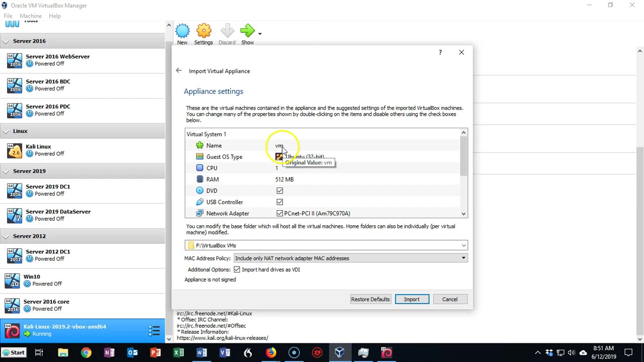Toggle Import hard drives as VDI checkbox
This screenshot has height=362, width=644.
236,269
